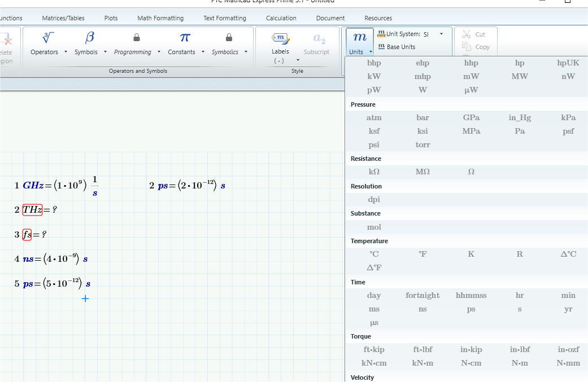Image resolution: width=588 pixels, height=382 pixels.
Task: Click the Programming lock icon
Action: [137, 37]
